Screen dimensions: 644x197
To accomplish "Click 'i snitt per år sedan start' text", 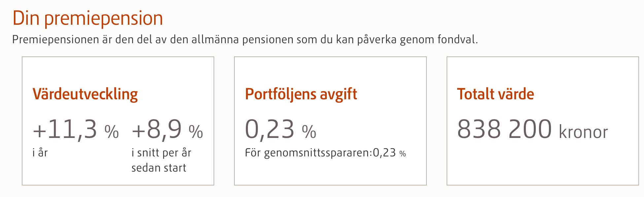I will click(161, 160).
